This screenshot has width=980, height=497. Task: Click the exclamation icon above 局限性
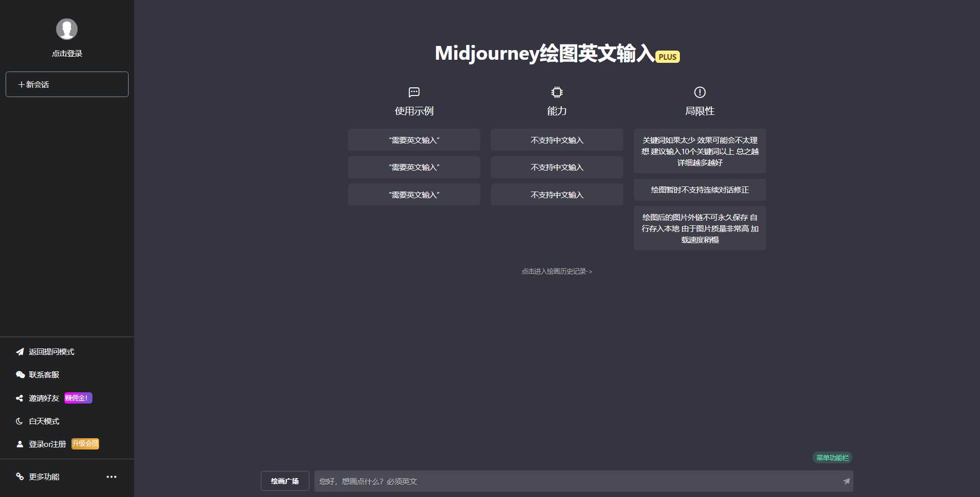tap(700, 92)
